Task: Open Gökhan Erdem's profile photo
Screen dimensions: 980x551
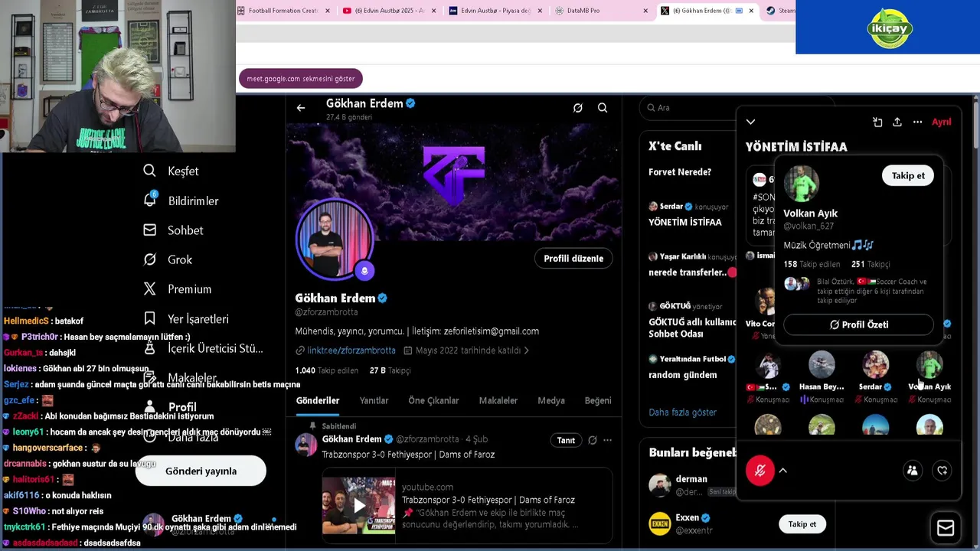Action: (x=335, y=241)
